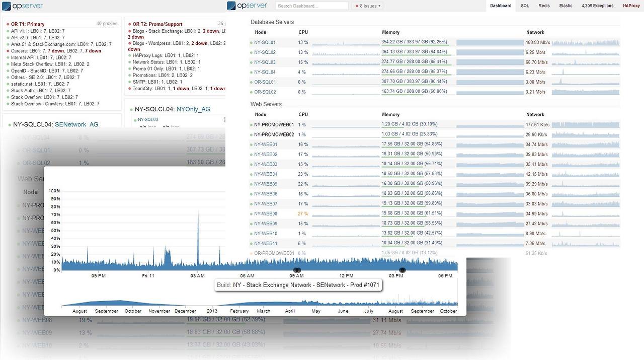This screenshot has width=644, height=360.
Task: Select the HAProxy Logs proxy entry
Action: [166, 55]
